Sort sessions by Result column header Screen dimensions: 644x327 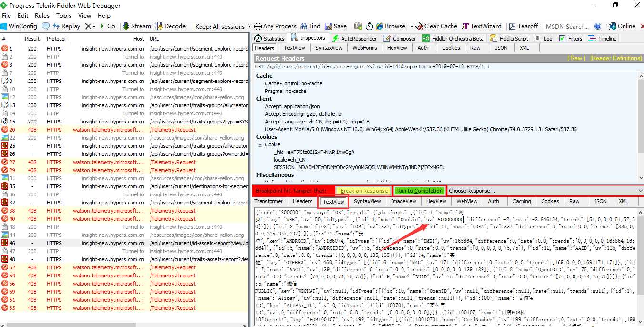click(x=32, y=39)
